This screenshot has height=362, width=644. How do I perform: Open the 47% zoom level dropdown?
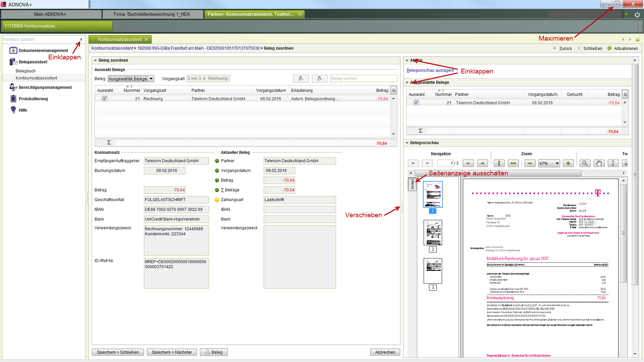557,164
